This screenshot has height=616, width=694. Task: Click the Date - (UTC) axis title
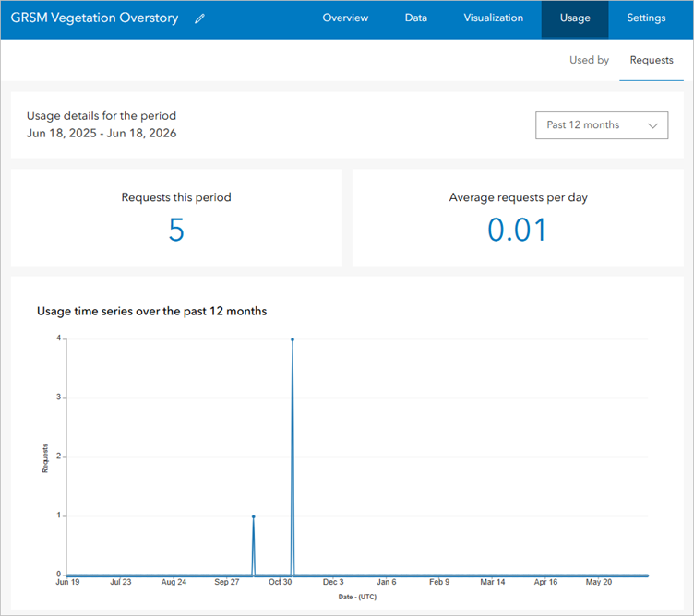(x=357, y=597)
